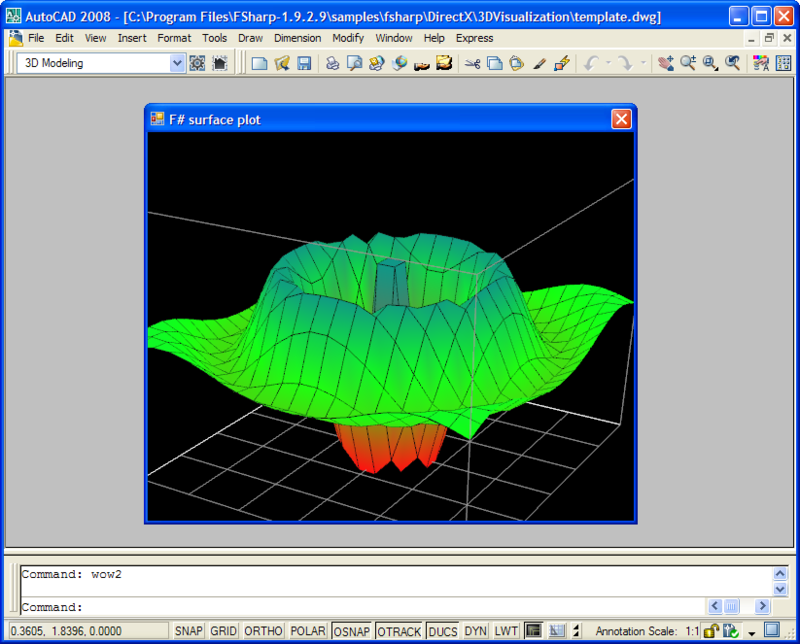Toggle ORTHO mode in status bar

(263, 631)
